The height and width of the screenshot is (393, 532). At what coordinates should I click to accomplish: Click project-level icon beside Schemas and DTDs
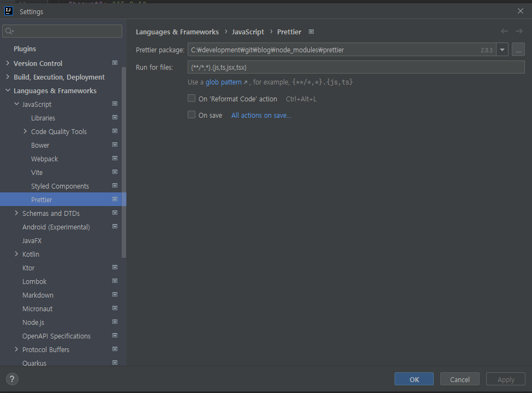(115, 213)
